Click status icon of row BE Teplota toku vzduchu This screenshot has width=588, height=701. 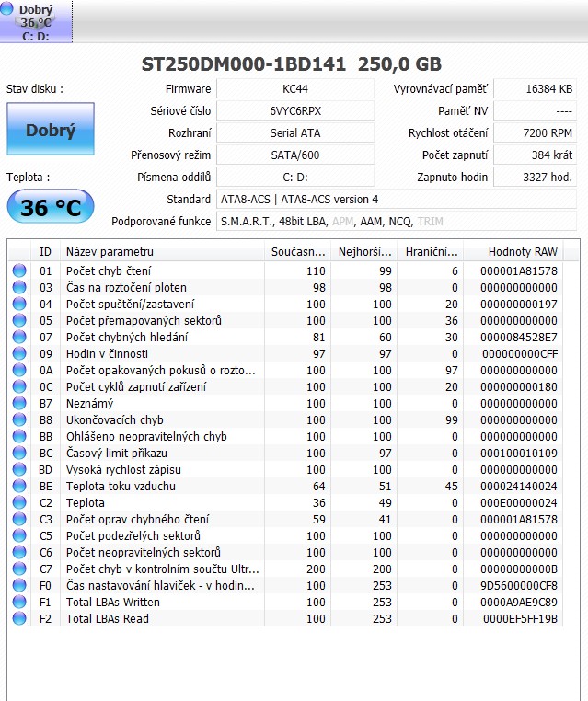(x=19, y=486)
